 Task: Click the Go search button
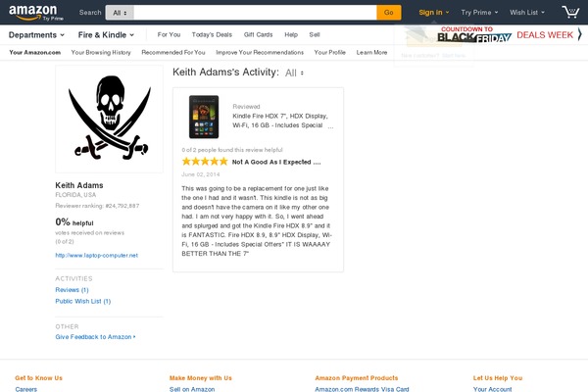pos(389,13)
